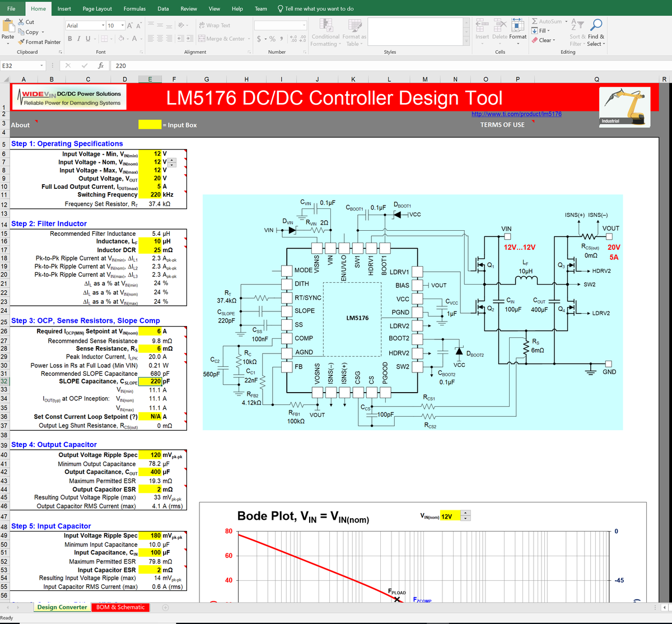Click the Decrease Font Size icon
Image resolution: width=672 pixels, height=624 pixels.
[x=137, y=26]
